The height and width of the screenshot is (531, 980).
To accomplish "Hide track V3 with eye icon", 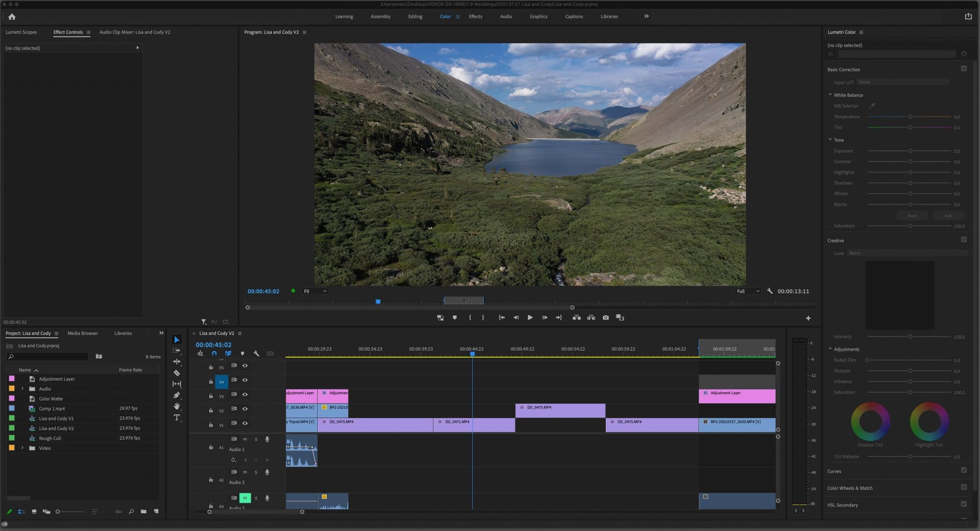I will [245, 395].
